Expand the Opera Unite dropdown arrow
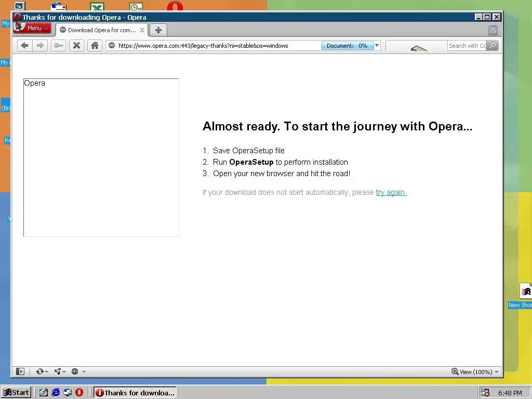This screenshot has width=532, height=399. (64, 372)
